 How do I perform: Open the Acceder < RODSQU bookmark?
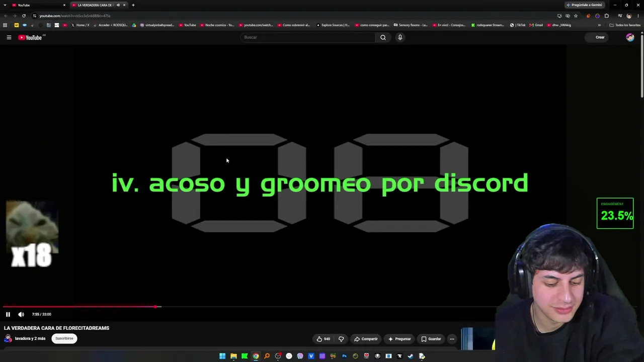pos(110,25)
